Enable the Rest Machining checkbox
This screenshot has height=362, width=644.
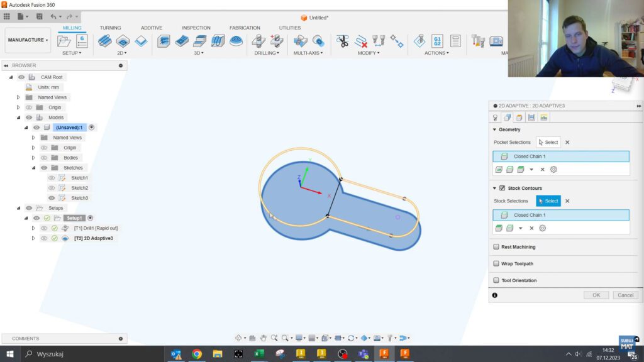pos(496,246)
